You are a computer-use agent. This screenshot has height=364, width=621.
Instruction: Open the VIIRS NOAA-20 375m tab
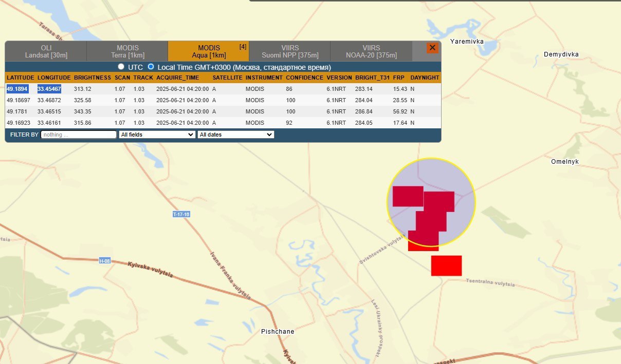pyautogui.click(x=371, y=51)
